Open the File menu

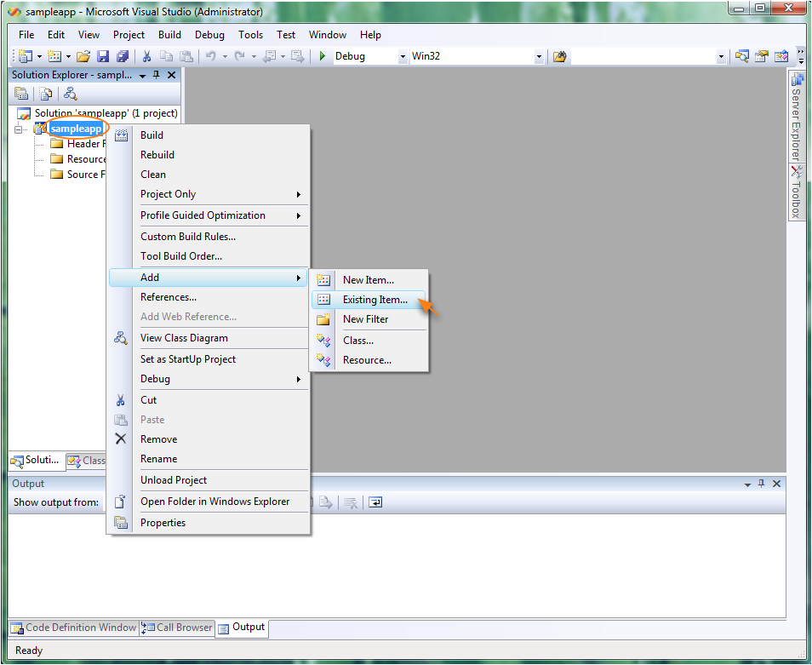(26, 35)
